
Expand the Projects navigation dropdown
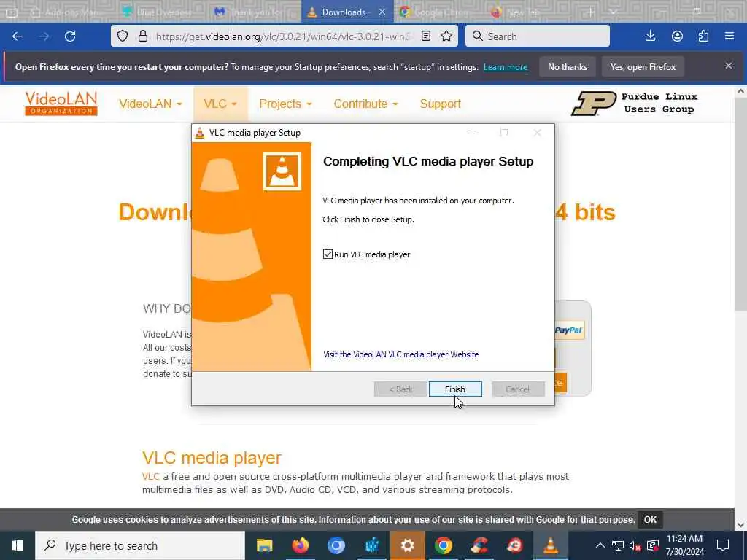(285, 104)
